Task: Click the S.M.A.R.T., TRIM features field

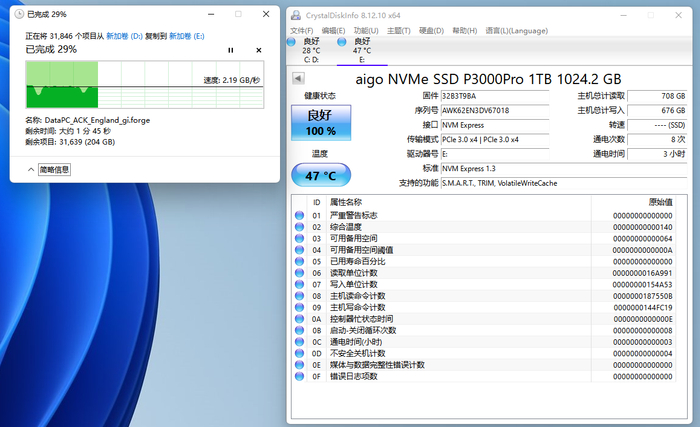Action: tap(564, 183)
